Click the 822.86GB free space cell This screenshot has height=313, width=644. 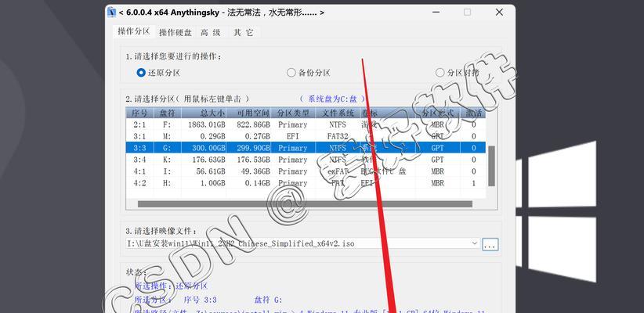[251, 124]
